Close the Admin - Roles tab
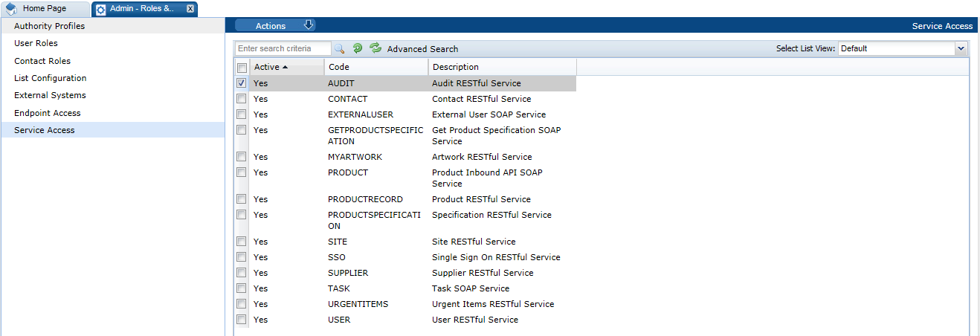 pyautogui.click(x=190, y=9)
